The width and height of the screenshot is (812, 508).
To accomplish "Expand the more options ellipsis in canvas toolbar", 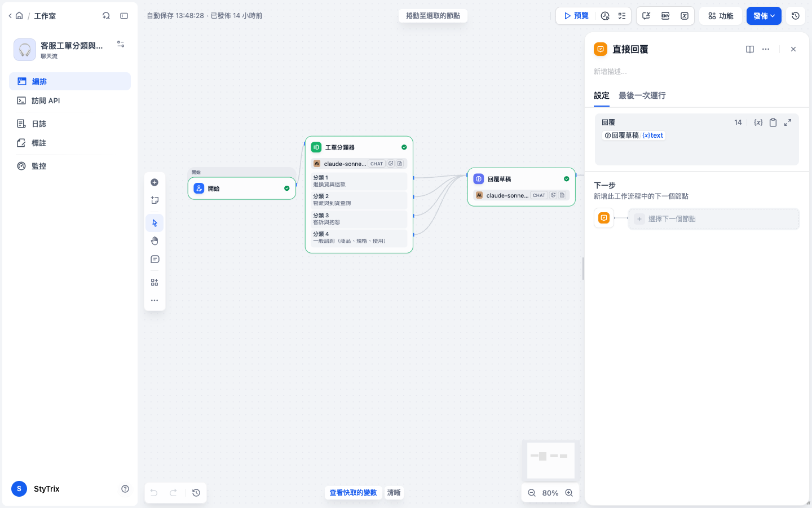I will coord(155,300).
